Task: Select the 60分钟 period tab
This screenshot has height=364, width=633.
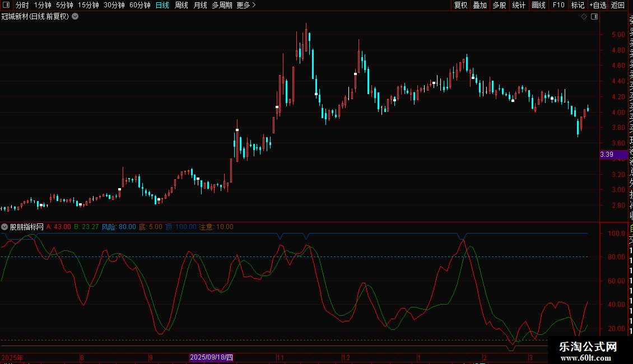Action: point(139,5)
